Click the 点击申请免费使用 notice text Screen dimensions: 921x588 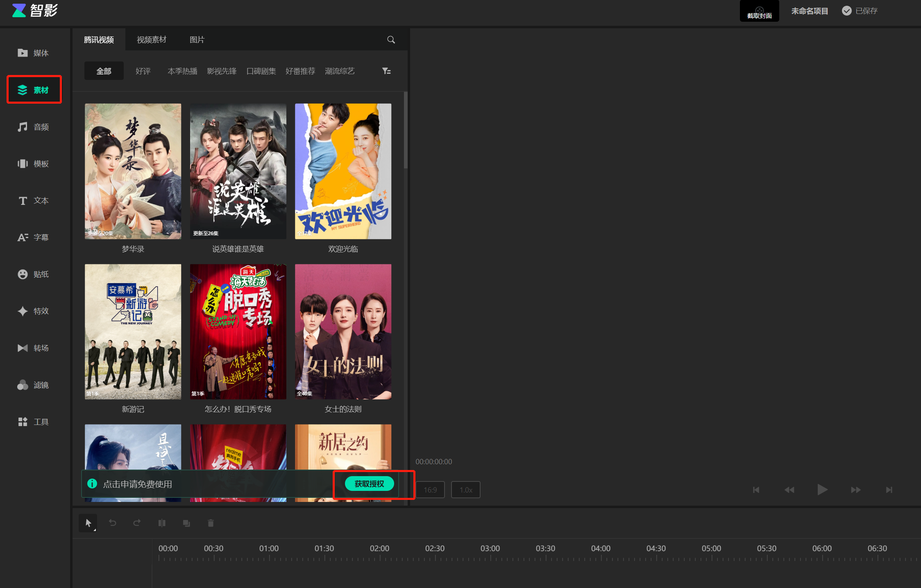(138, 484)
